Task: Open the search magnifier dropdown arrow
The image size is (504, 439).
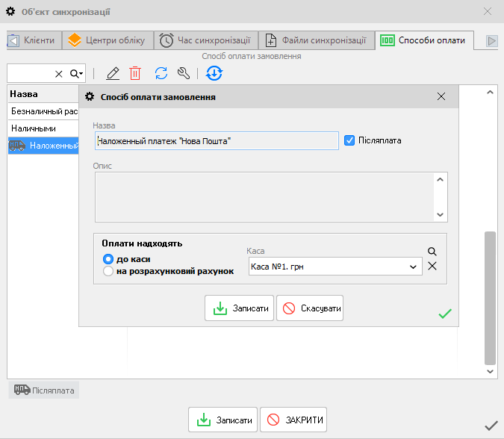Action: [x=77, y=73]
